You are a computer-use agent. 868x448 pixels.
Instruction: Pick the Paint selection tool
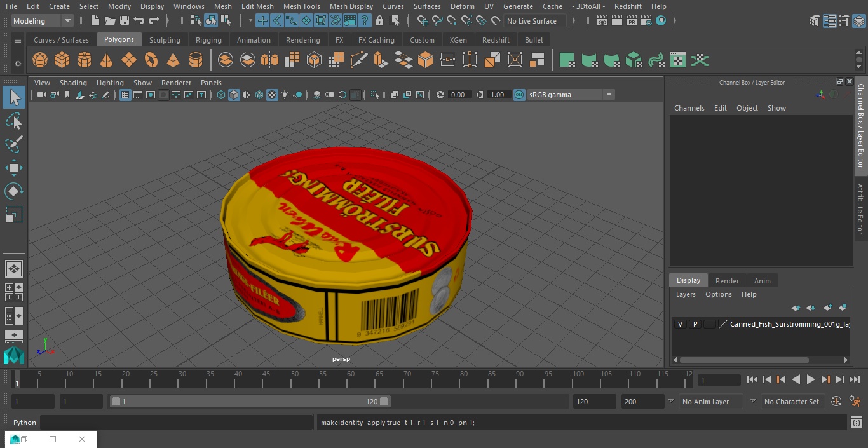[x=13, y=144]
